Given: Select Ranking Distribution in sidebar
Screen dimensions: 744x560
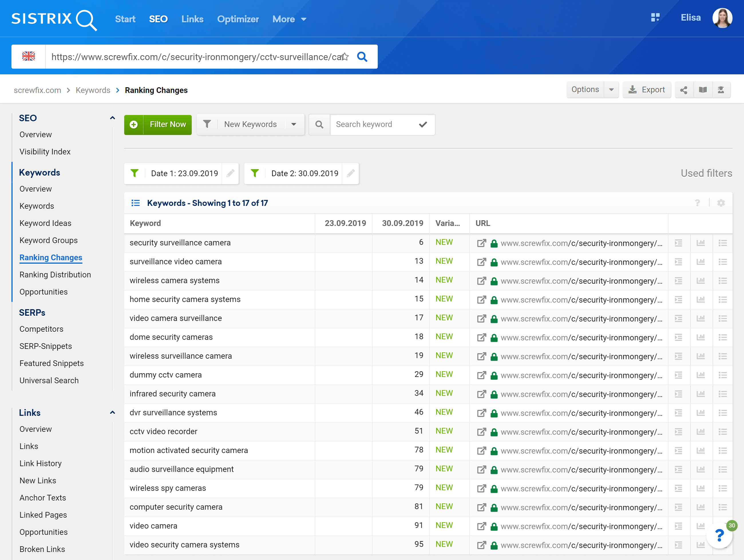Looking at the screenshot, I should 55,275.
